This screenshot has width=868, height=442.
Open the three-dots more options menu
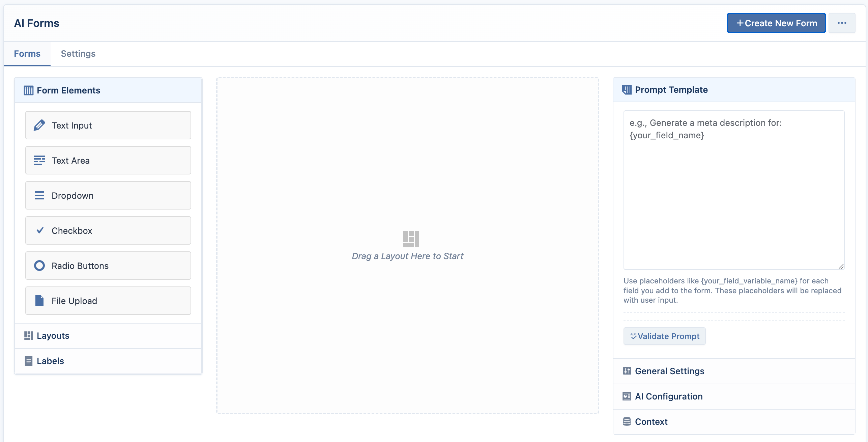(x=842, y=23)
